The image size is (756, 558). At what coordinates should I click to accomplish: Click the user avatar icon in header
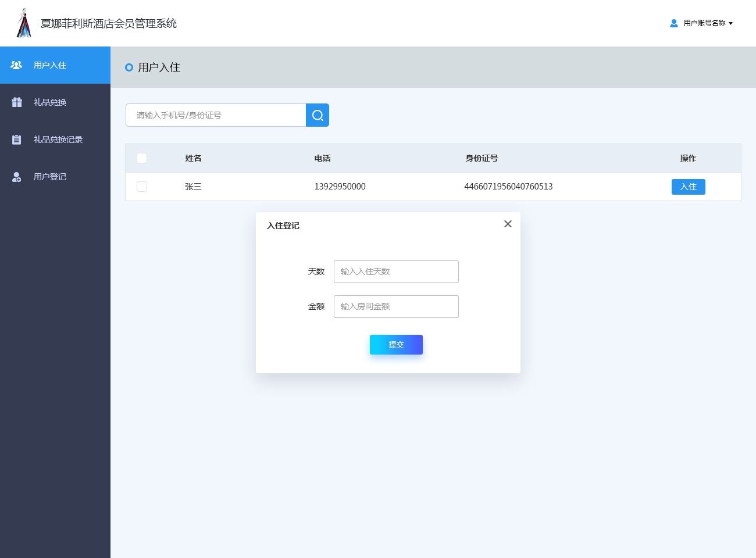(x=673, y=23)
